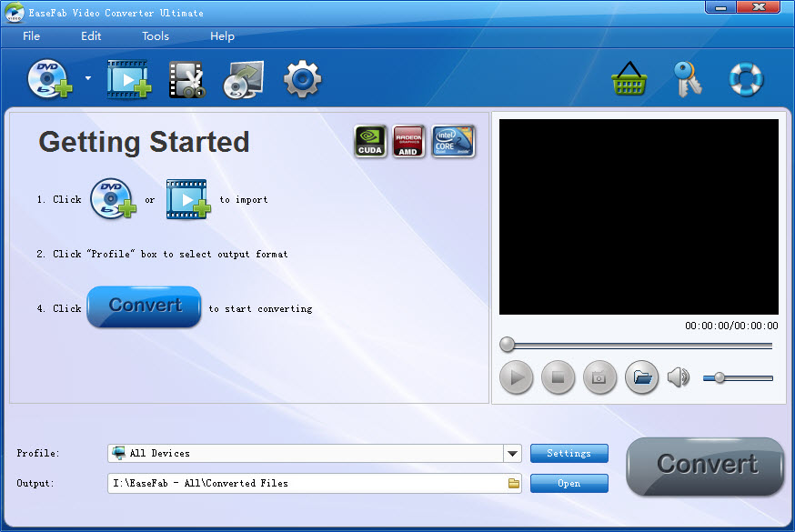Click the black video preview area
The width and height of the screenshot is (795, 532).
click(639, 216)
